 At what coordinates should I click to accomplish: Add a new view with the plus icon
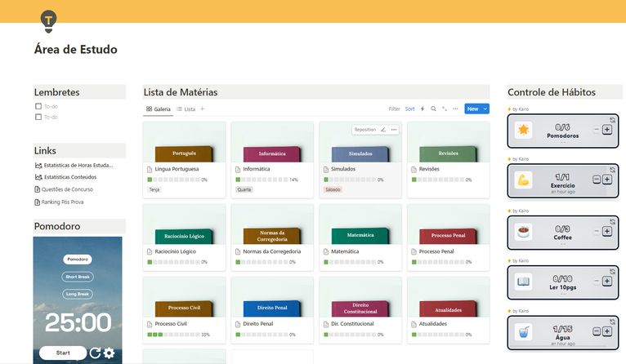(203, 109)
